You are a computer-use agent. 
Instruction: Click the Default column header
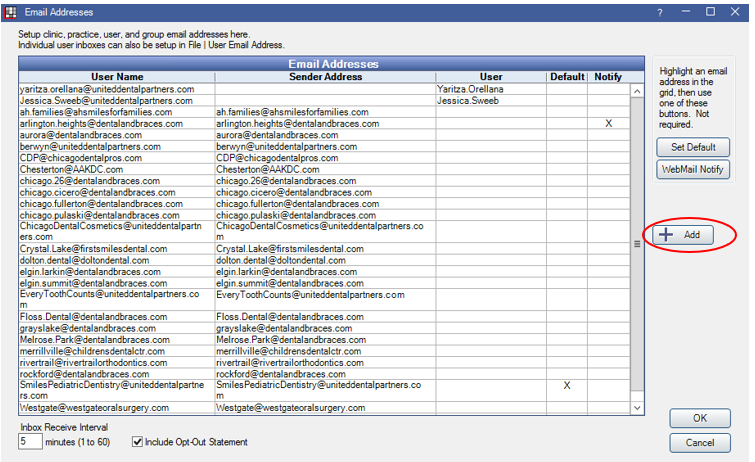[x=567, y=77]
